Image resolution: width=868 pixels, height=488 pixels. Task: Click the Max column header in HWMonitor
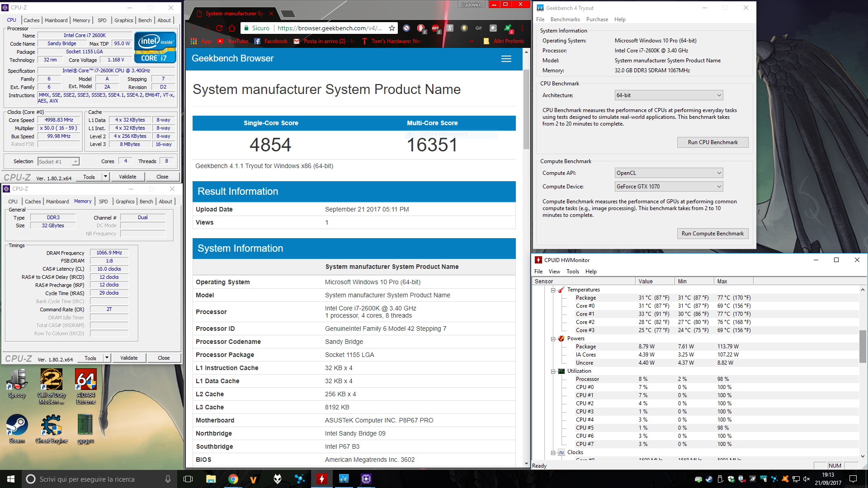(733, 282)
